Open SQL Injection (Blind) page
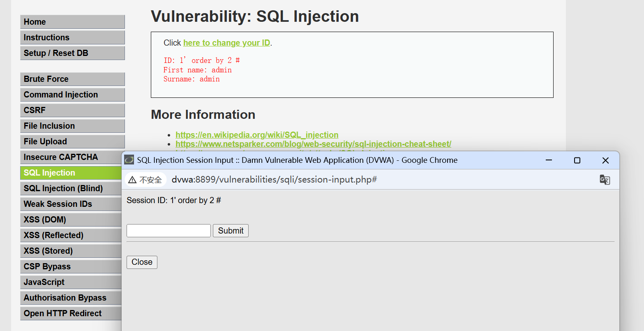This screenshot has height=331, width=644. pyautogui.click(x=71, y=188)
